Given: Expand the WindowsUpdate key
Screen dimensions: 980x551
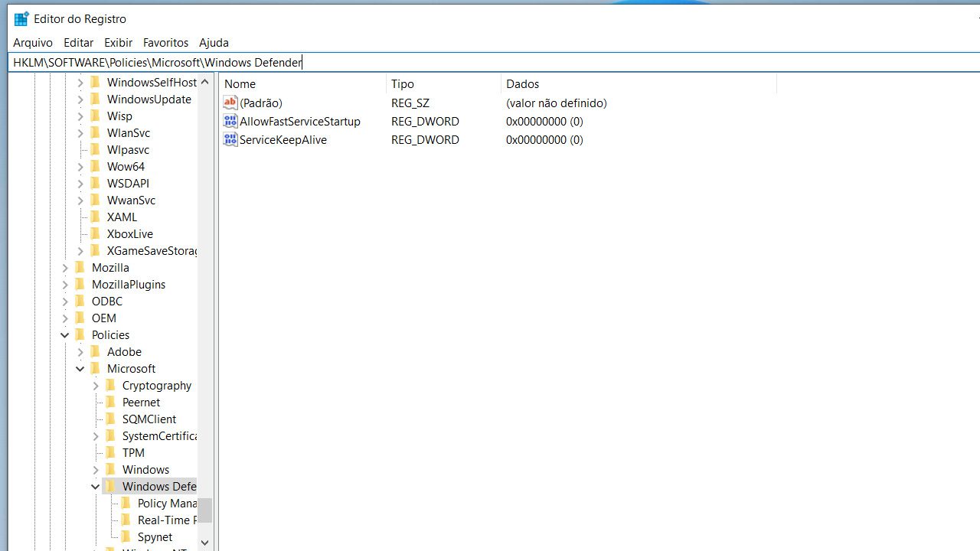Looking at the screenshot, I should click(80, 99).
